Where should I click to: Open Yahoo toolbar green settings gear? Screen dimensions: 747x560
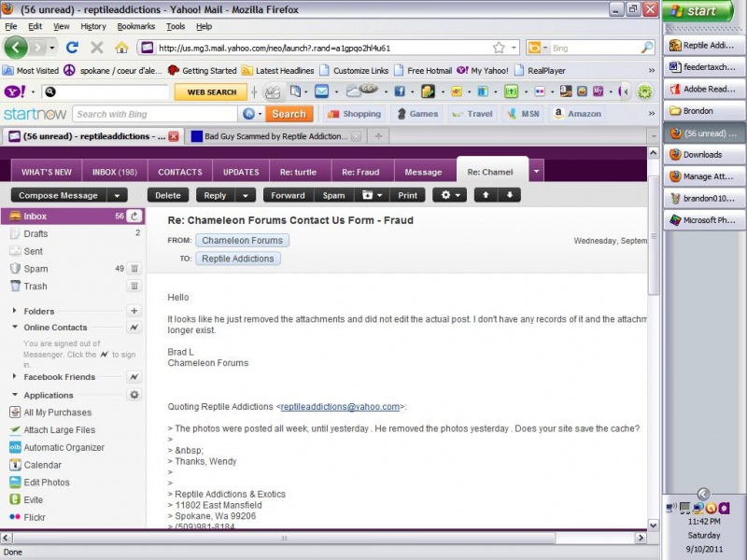pyautogui.click(x=644, y=91)
